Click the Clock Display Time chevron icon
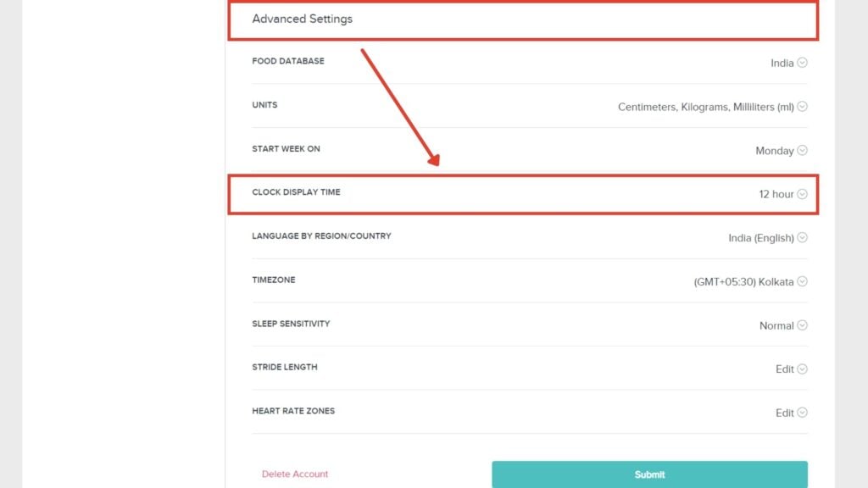 pyautogui.click(x=802, y=194)
